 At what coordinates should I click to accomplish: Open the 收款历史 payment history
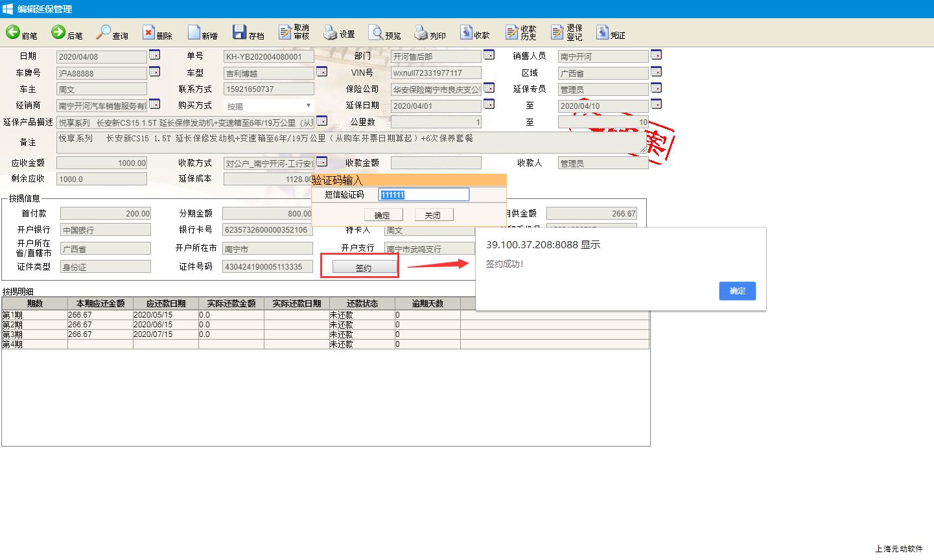(x=512, y=32)
